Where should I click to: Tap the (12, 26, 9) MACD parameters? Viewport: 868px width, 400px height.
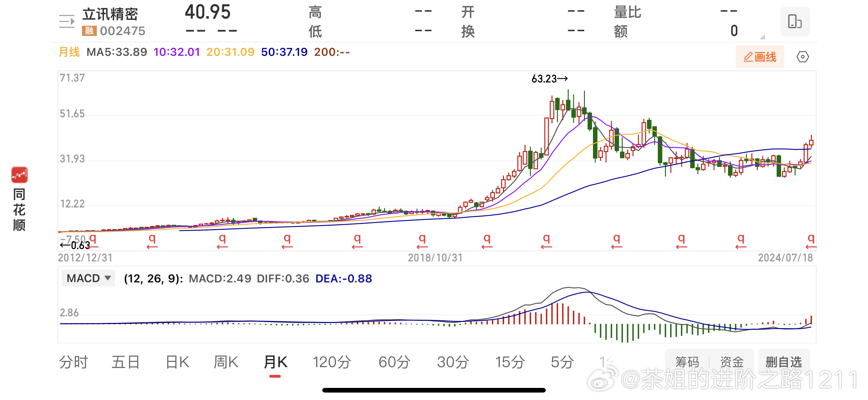click(x=153, y=278)
